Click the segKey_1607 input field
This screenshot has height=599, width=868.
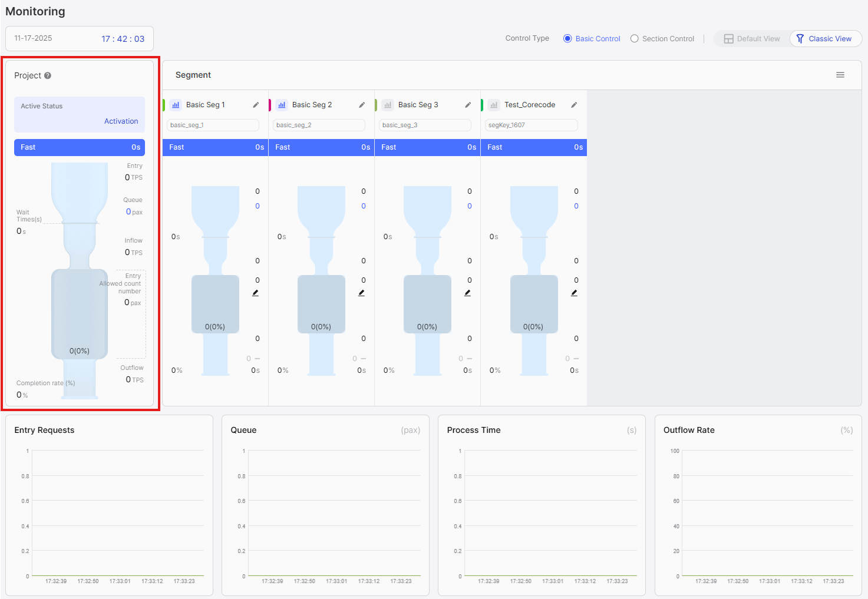click(531, 125)
